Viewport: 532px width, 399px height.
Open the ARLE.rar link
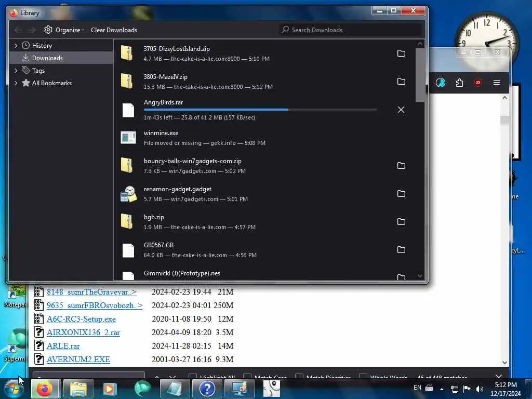tap(63, 346)
